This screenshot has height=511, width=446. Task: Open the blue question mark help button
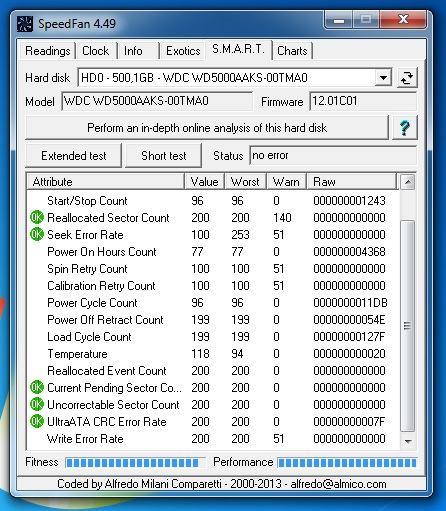click(405, 127)
